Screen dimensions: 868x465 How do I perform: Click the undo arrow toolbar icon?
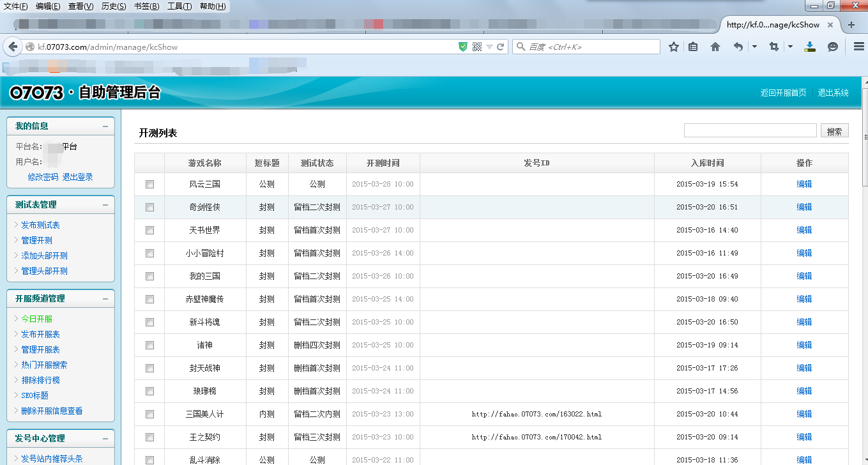click(x=738, y=47)
